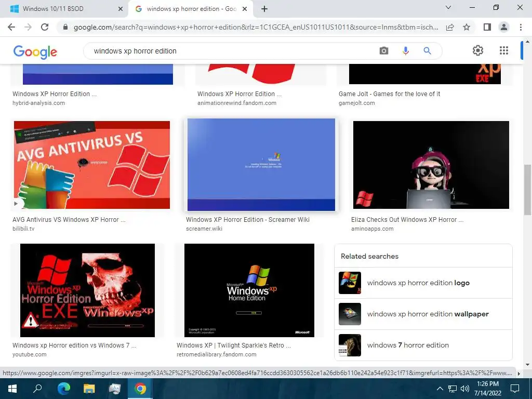532x399 pixels.
Task: Bookmark this tab with the star
Action: pyautogui.click(x=467, y=27)
